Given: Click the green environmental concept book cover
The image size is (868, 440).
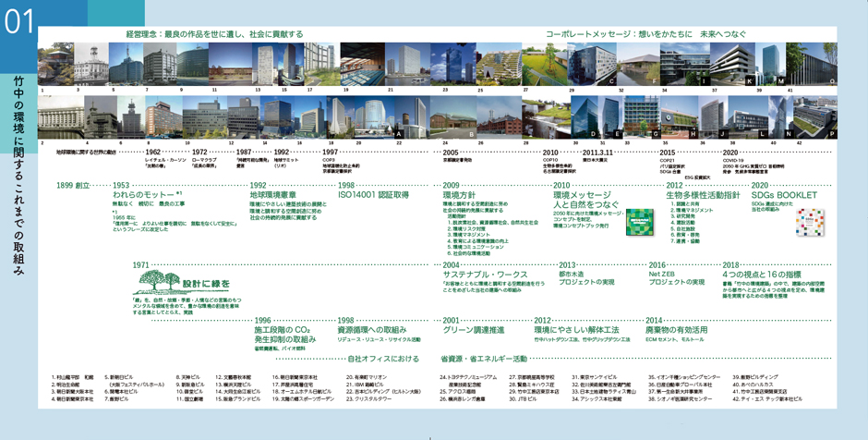Looking at the screenshot, I should click(638, 224).
